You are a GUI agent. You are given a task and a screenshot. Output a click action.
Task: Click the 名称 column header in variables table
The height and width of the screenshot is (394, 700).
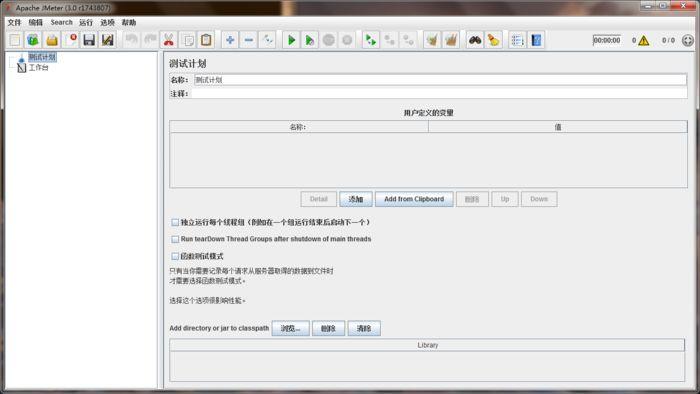tap(298, 127)
